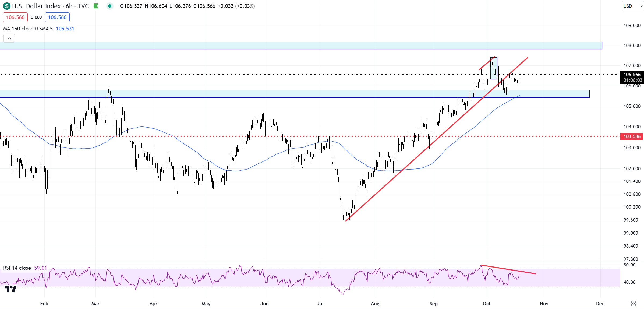Click the green flag icon
The height and width of the screenshot is (309, 644).
pyautogui.click(x=96, y=6)
